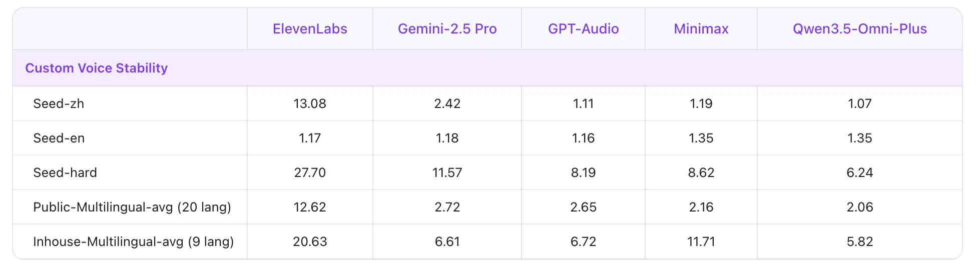Select the Gemini-2.5 Pro column header
This screenshot has height=280, width=980.
(447, 29)
